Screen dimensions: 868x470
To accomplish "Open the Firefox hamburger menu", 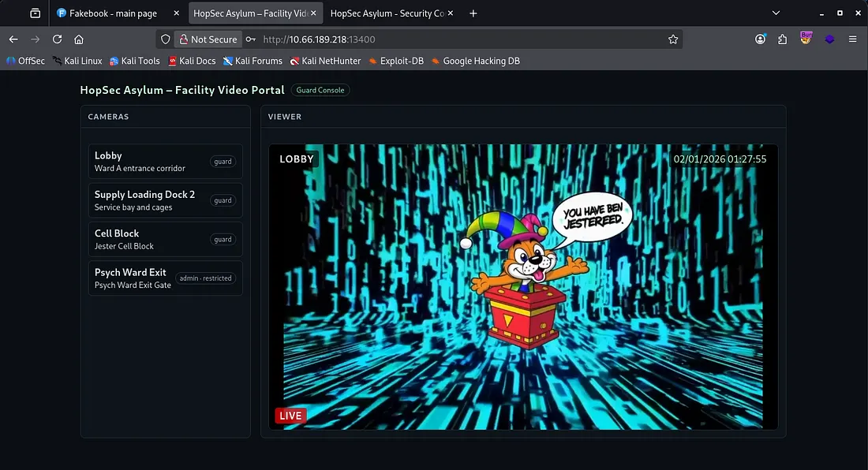I will [x=852, y=39].
